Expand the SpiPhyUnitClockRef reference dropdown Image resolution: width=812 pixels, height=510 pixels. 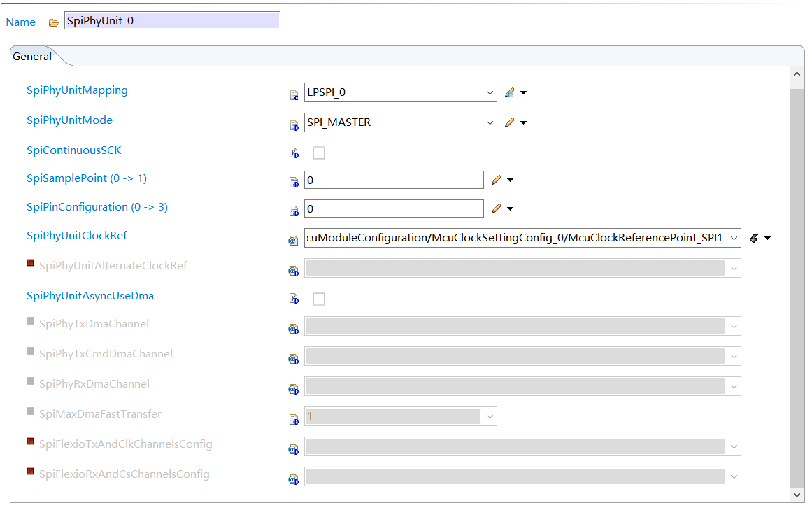pyautogui.click(x=733, y=239)
